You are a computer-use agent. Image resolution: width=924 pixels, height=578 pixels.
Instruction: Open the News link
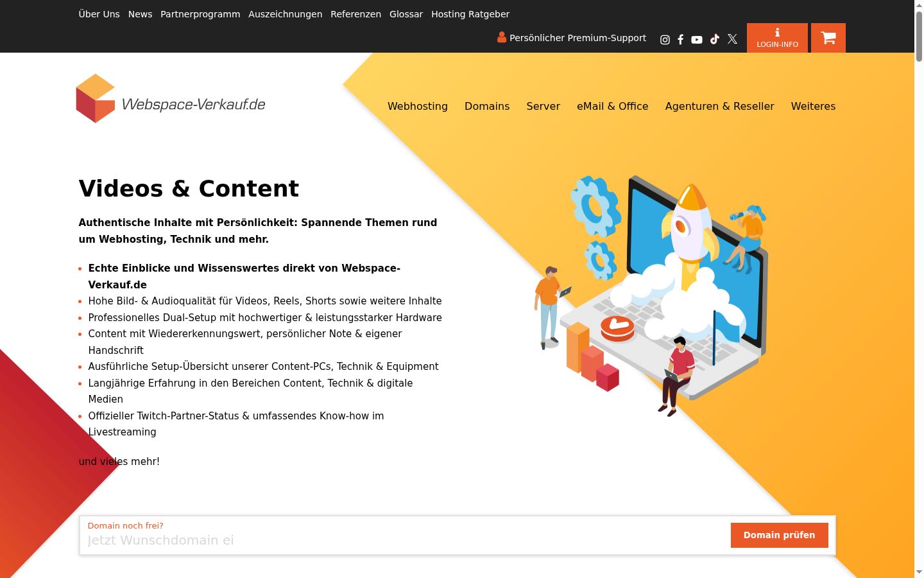click(140, 14)
